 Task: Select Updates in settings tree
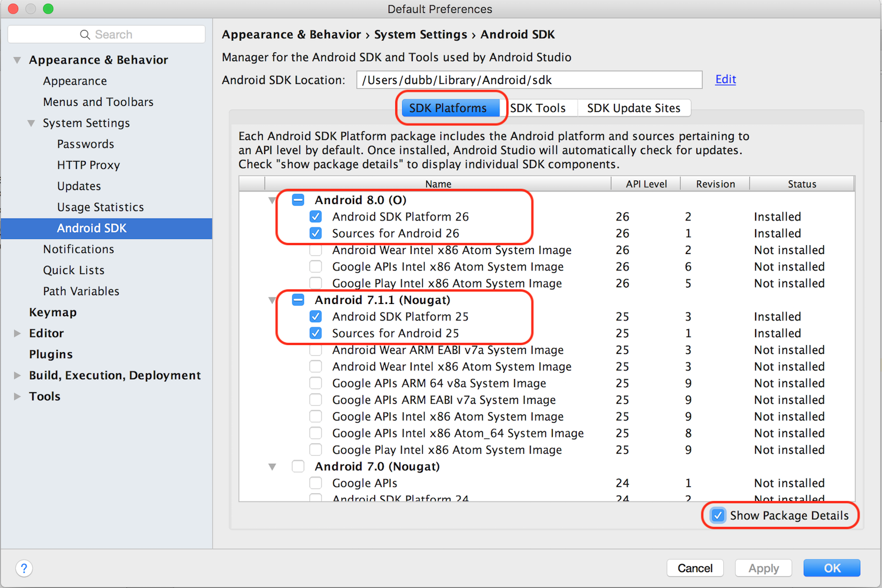[79, 186]
